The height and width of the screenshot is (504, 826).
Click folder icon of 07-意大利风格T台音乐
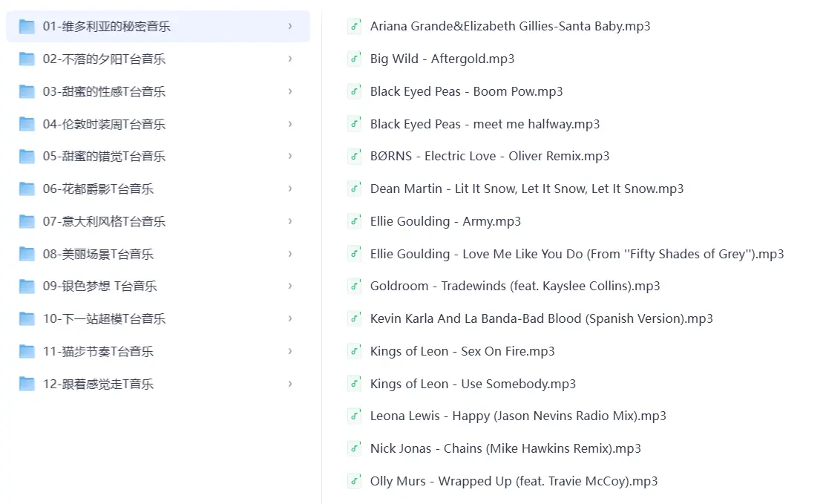27,222
